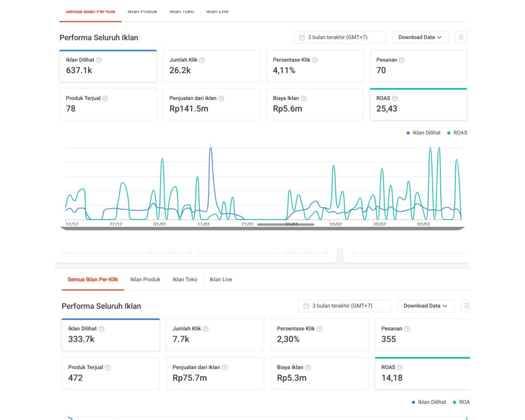
Task: Click help icon beside Produk Terjual 78
Action: pyautogui.click(x=105, y=98)
